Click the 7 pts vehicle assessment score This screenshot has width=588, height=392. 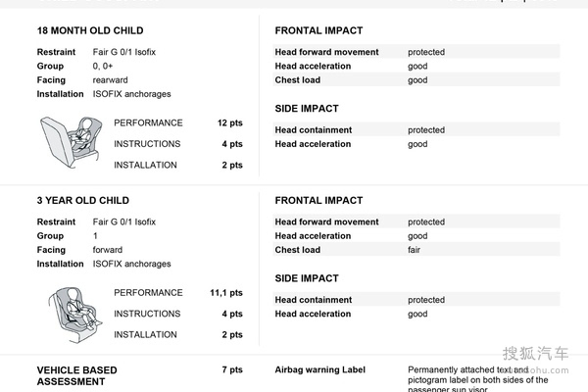tap(232, 370)
